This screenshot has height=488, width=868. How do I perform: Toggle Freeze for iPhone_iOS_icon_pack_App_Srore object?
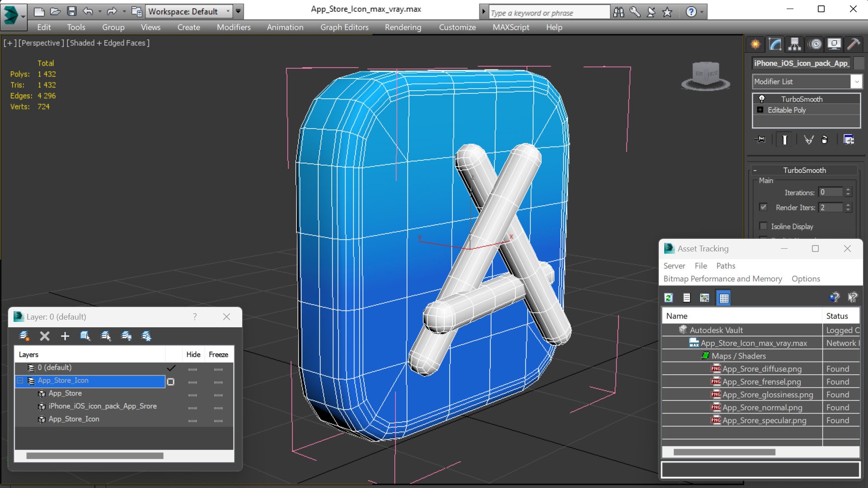(218, 408)
